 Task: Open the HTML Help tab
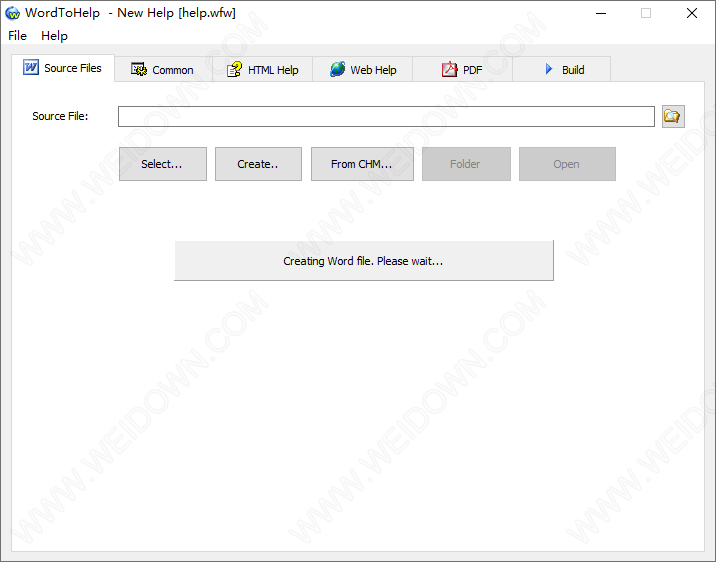[263, 70]
